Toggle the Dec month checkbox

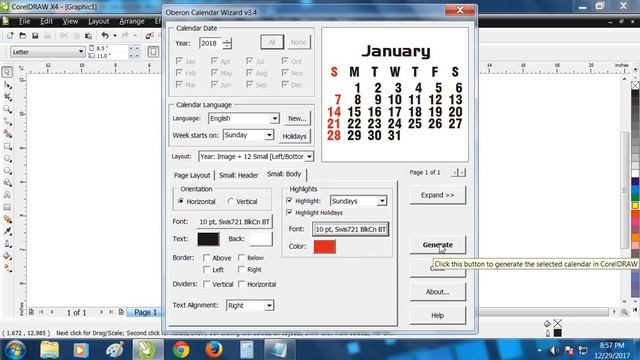pos(285,84)
